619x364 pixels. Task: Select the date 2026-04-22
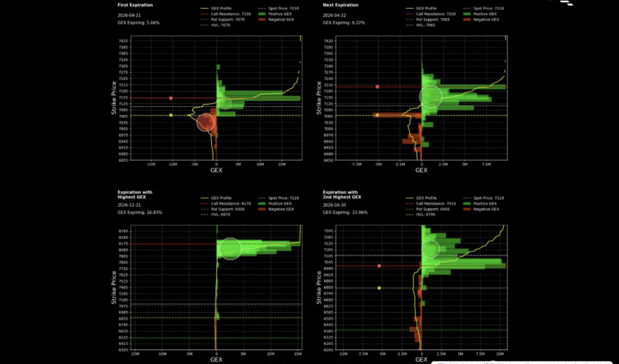[334, 15]
